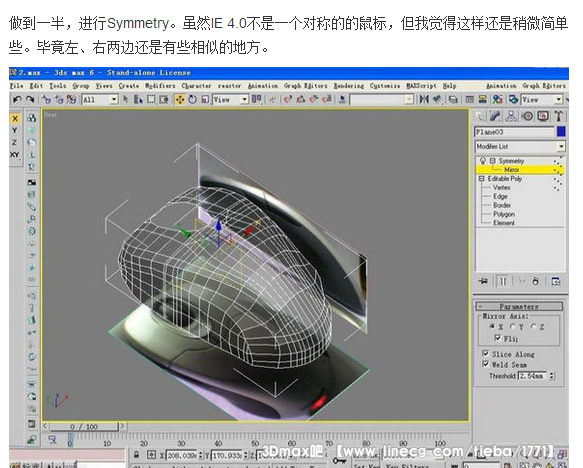Image resolution: width=583 pixels, height=468 pixels.
Task: Open the Utilities hammer panel icon
Action: [x=558, y=116]
